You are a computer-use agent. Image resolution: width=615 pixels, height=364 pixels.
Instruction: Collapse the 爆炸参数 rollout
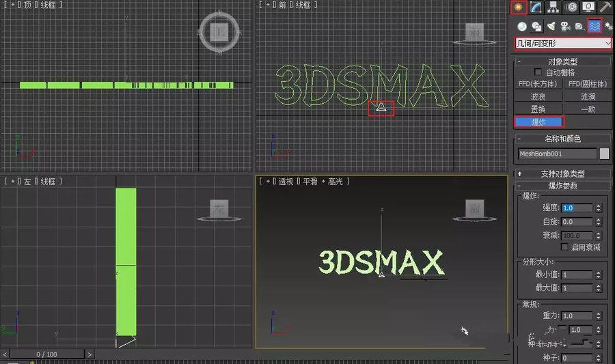[x=563, y=186]
